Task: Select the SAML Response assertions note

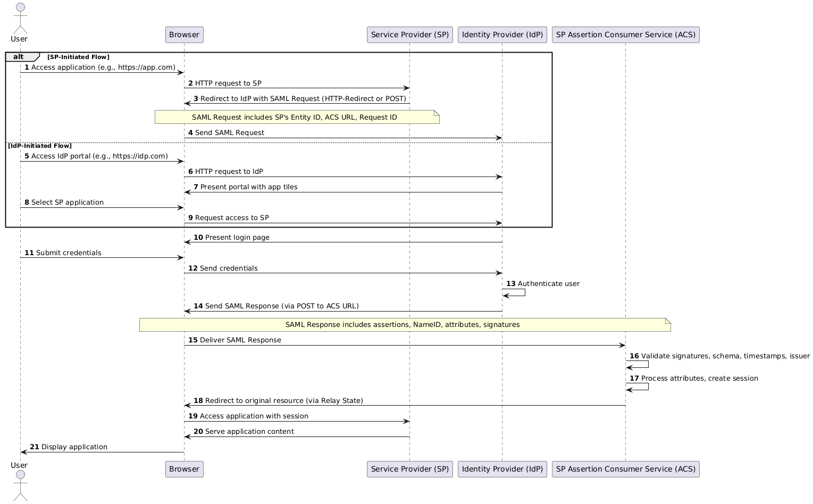Action: point(403,324)
